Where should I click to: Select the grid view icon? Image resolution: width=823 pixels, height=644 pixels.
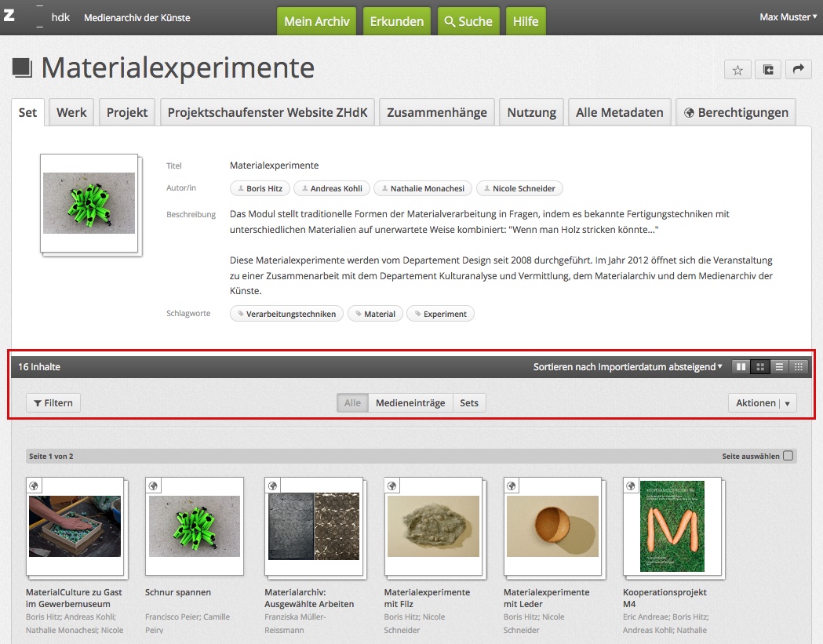(x=759, y=366)
